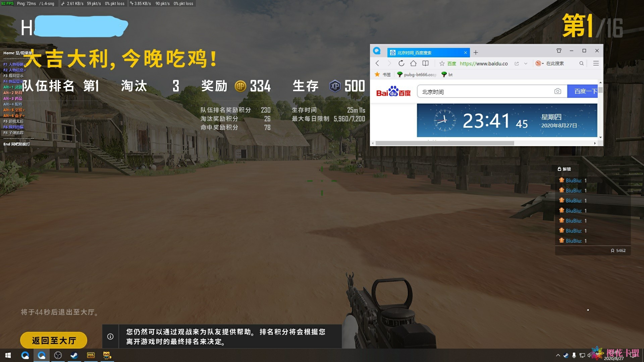Open OBS Studio from taskbar
644x362 pixels.
(58, 355)
